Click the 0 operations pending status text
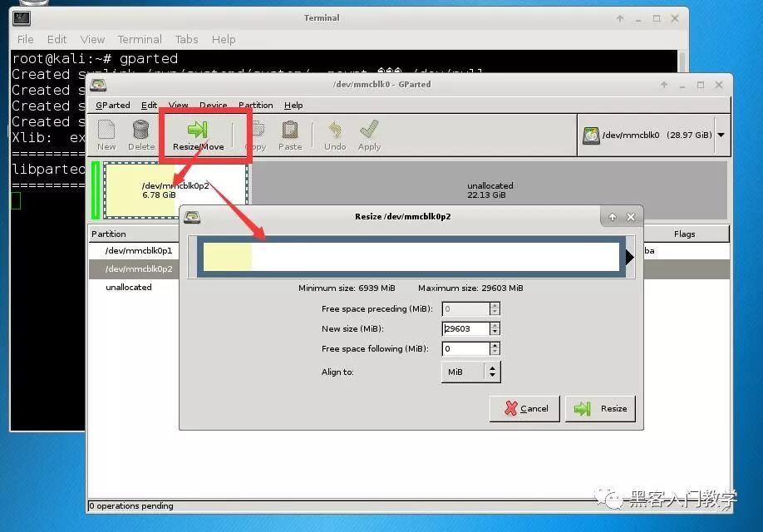 (131, 505)
